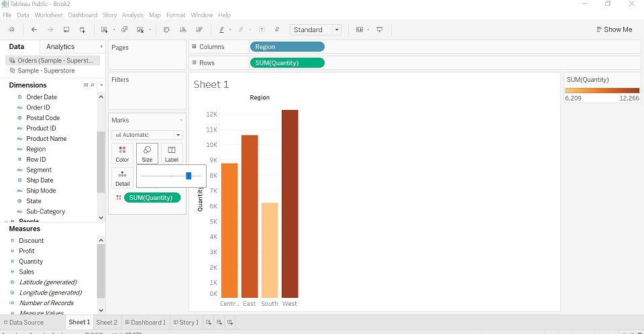Open the Worksheet menu
644x334 pixels.
(x=48, y=15)
